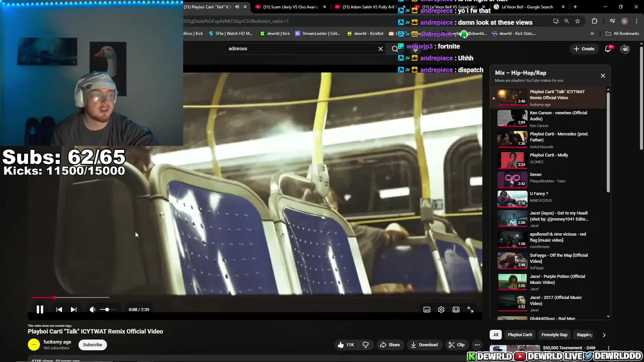Bookmark this page with the star icon

[578, 21]
